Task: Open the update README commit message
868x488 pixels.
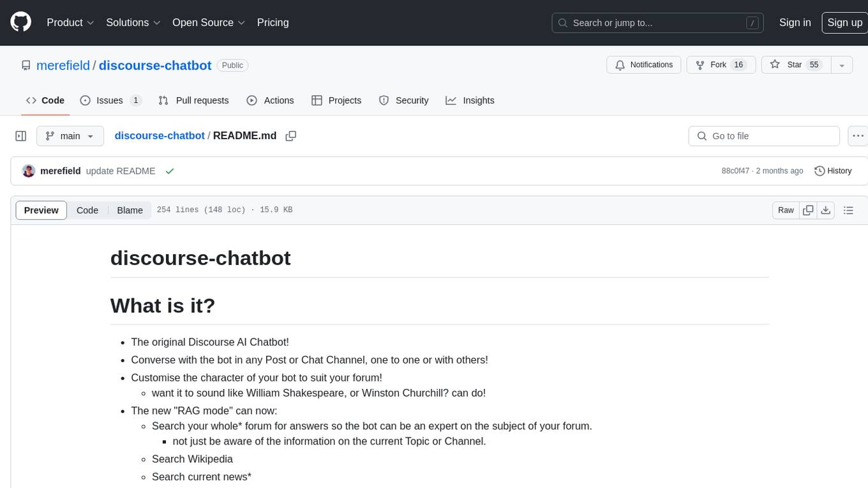Action: coord(121,171)
